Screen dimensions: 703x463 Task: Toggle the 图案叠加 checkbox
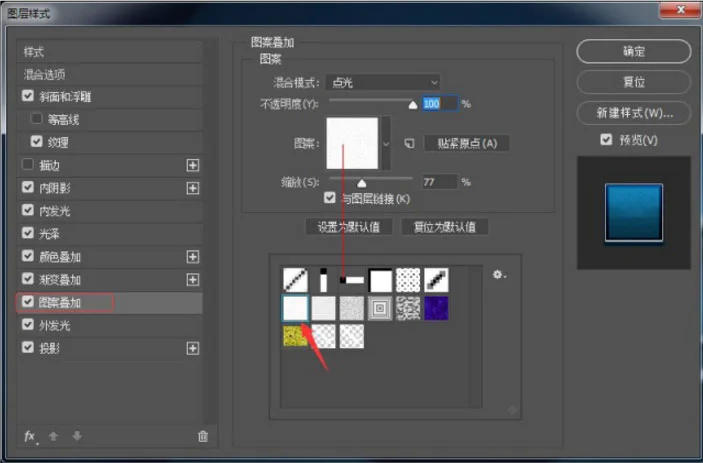[28, 302]
